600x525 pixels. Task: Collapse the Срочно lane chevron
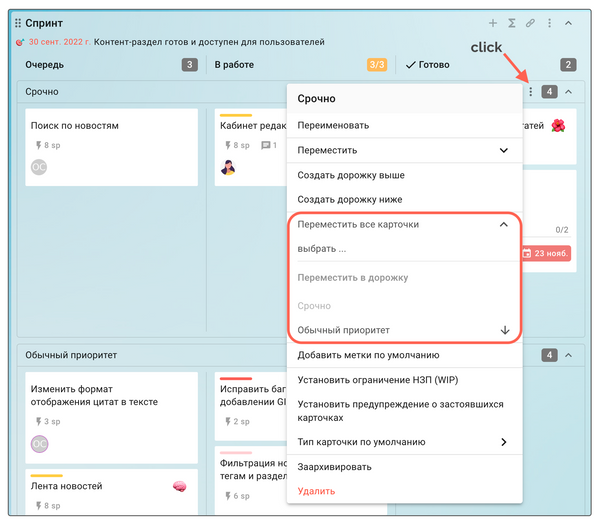pyautogui.click(x=569, y=92)
